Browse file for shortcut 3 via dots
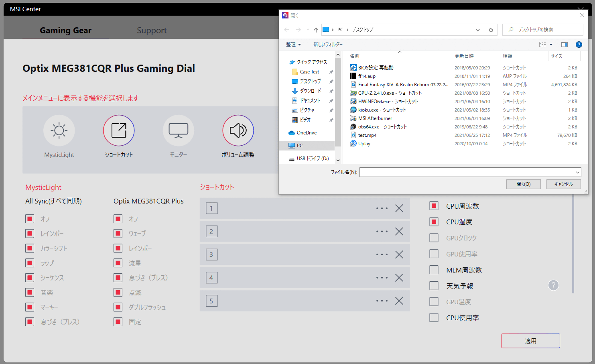Viewport: 595px width, 364px height. click(382, 254)
